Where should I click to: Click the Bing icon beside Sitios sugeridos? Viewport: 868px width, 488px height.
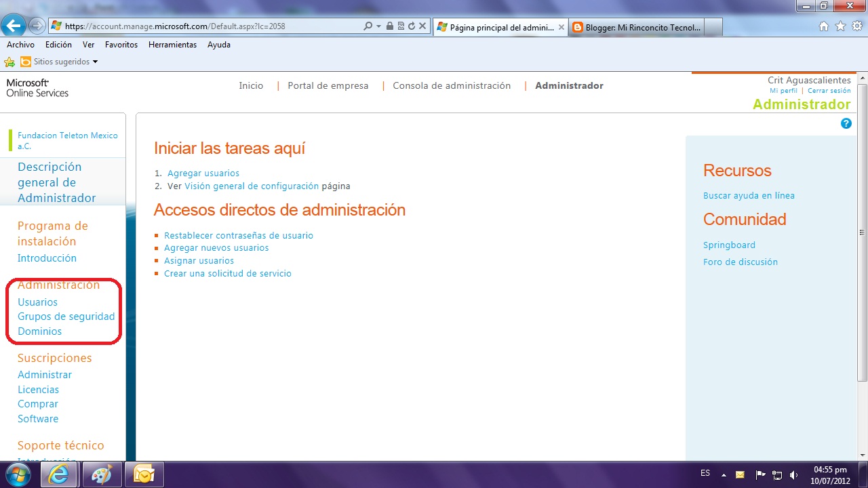pyautogui.click(x=26, y=62)
